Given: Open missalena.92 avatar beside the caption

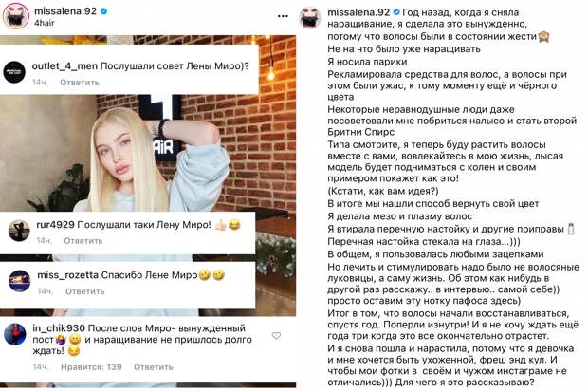Looking at the screenshot, I should (x=310, y=17).
